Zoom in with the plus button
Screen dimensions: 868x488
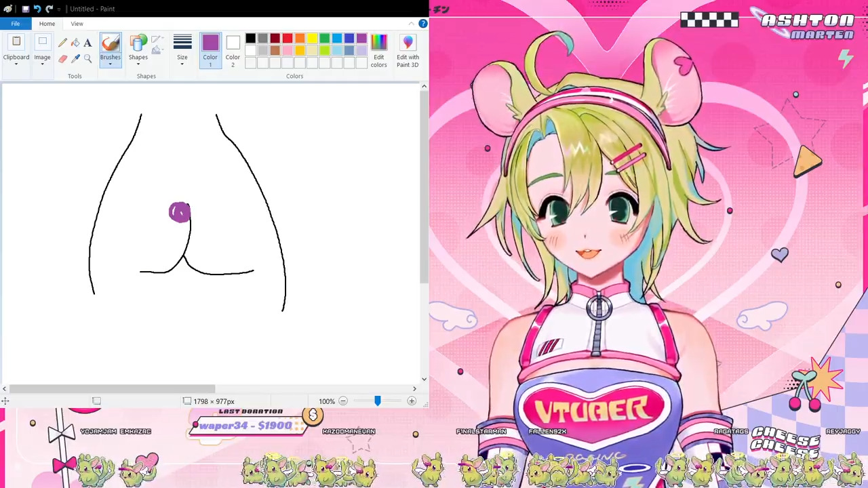tap(412, 401)
